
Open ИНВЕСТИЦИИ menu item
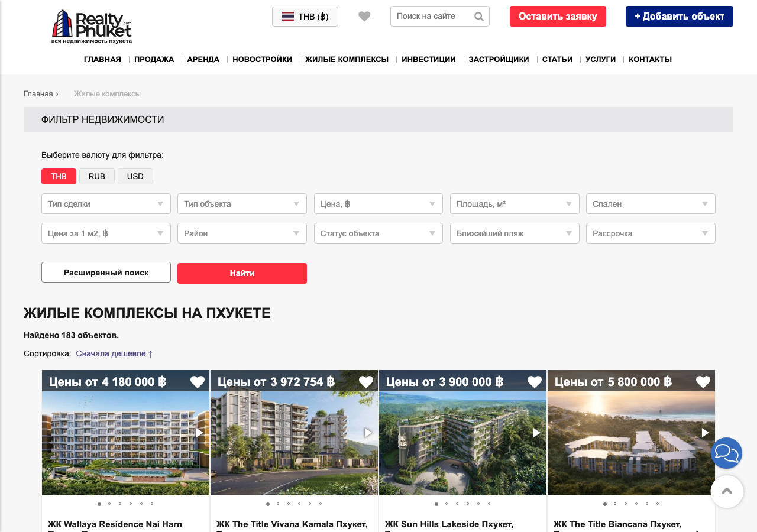click(x=428, y=59)
